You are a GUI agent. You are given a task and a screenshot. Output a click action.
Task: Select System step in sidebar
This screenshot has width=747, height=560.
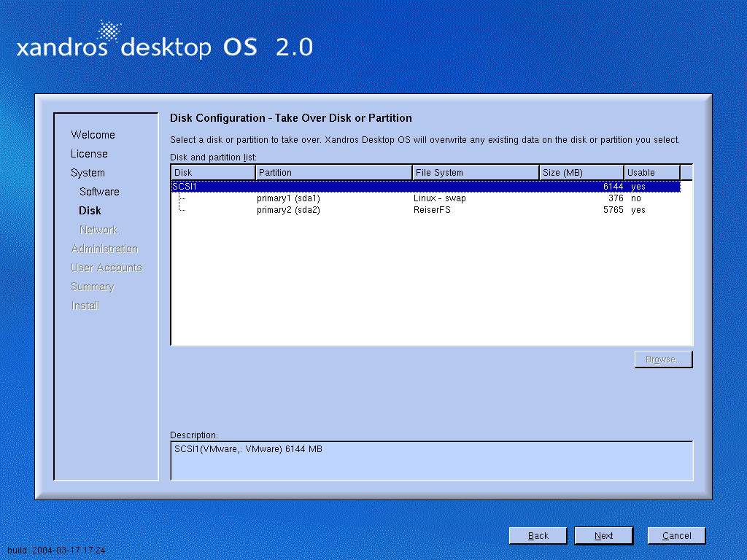[88, 173]
